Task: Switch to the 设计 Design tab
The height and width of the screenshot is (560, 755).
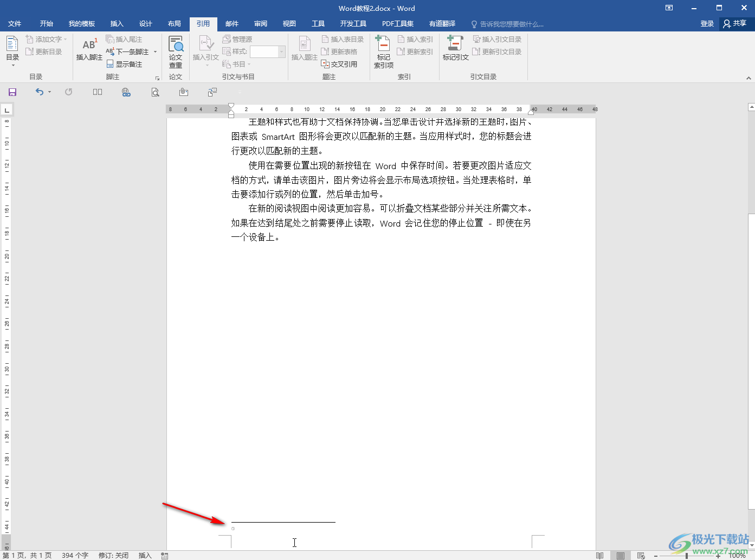Action: pos(146,24)
